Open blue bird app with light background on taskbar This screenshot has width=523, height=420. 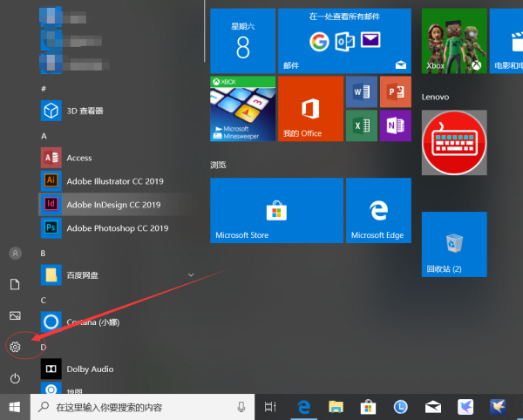coord(465,407)
